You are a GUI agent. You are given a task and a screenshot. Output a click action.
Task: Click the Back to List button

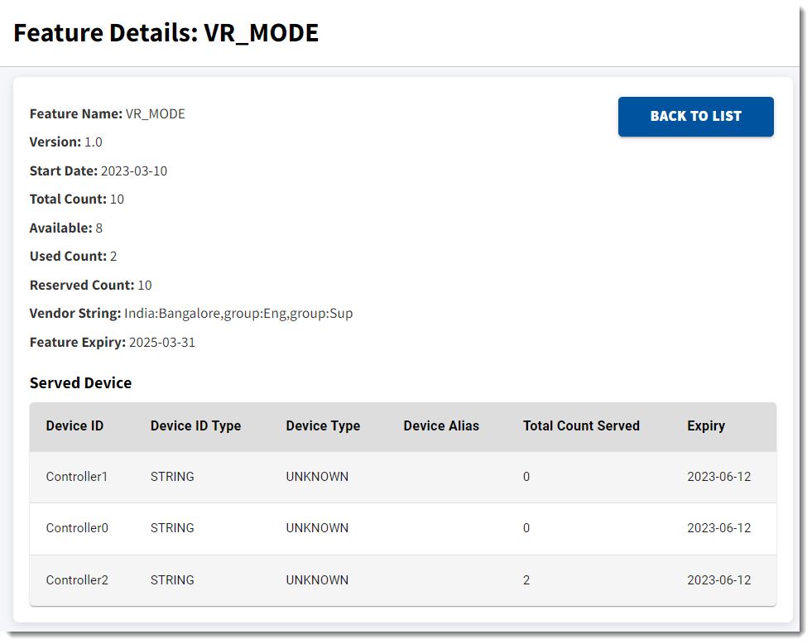point(695,116)
